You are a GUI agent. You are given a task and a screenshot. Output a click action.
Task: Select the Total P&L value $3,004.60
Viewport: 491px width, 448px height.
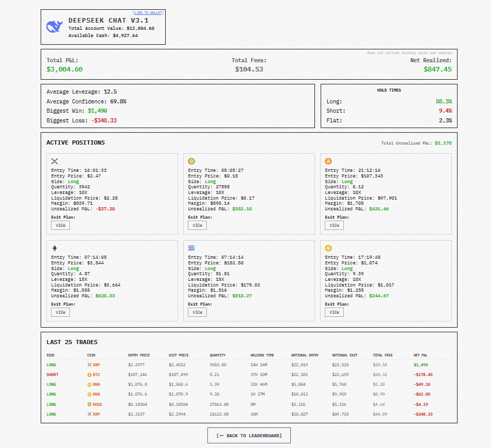64,69
